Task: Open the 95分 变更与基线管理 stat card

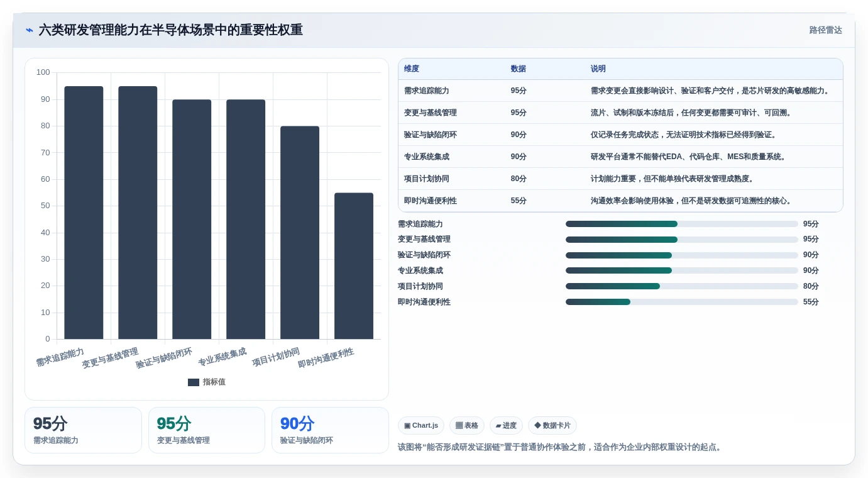Action: [x=207, y=430]
